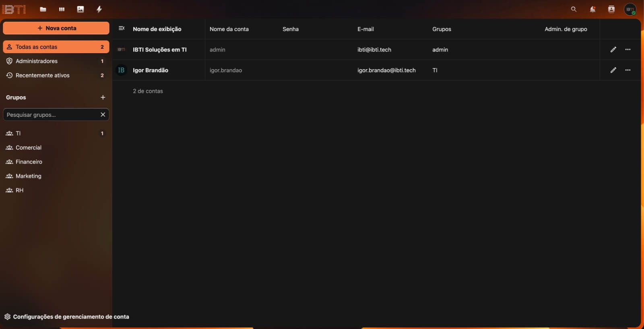Click the IBTI Soluções em TI avatar
644x329 pixels.
coord(121,50)
